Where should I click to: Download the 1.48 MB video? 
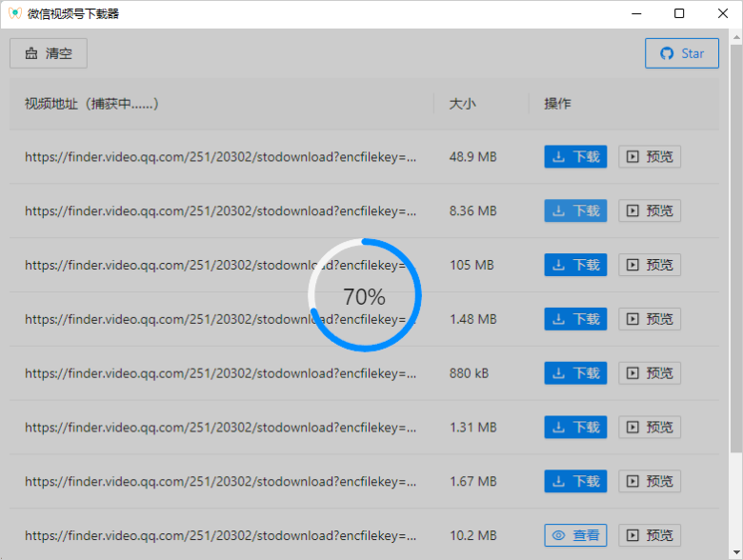pyautogui.click(x=575, y=319)
